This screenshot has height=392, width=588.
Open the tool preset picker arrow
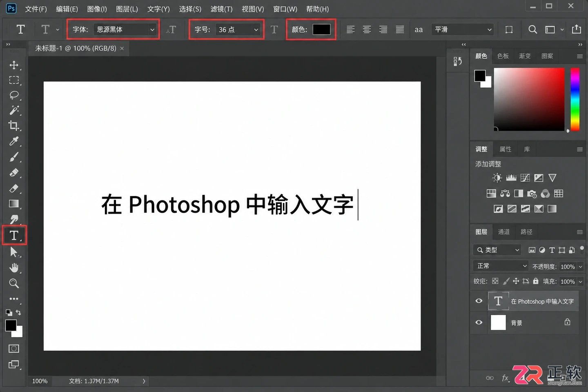point(58,29)
